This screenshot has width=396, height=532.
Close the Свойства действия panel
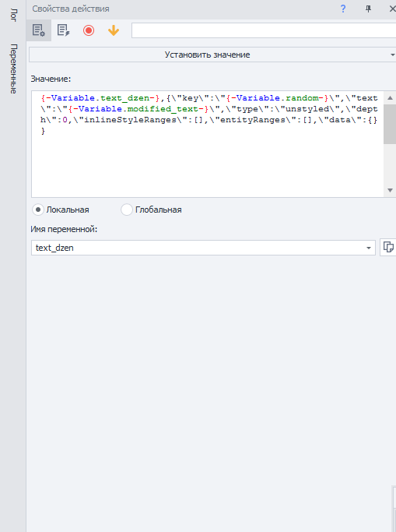(392, 9)
